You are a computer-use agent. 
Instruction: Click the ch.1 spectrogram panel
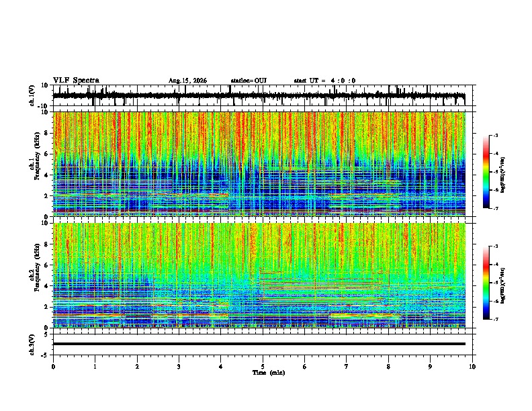point(259,164)
